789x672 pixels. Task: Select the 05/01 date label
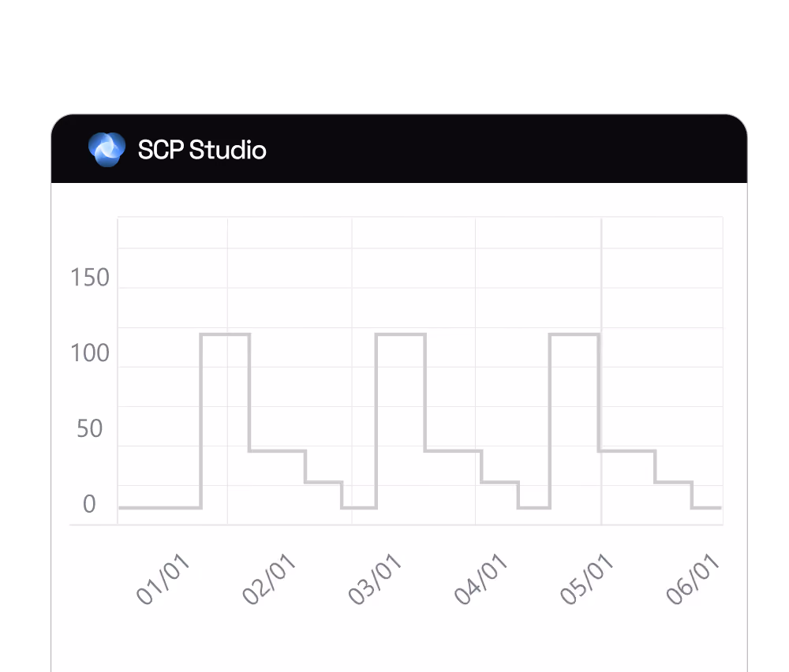586,578
